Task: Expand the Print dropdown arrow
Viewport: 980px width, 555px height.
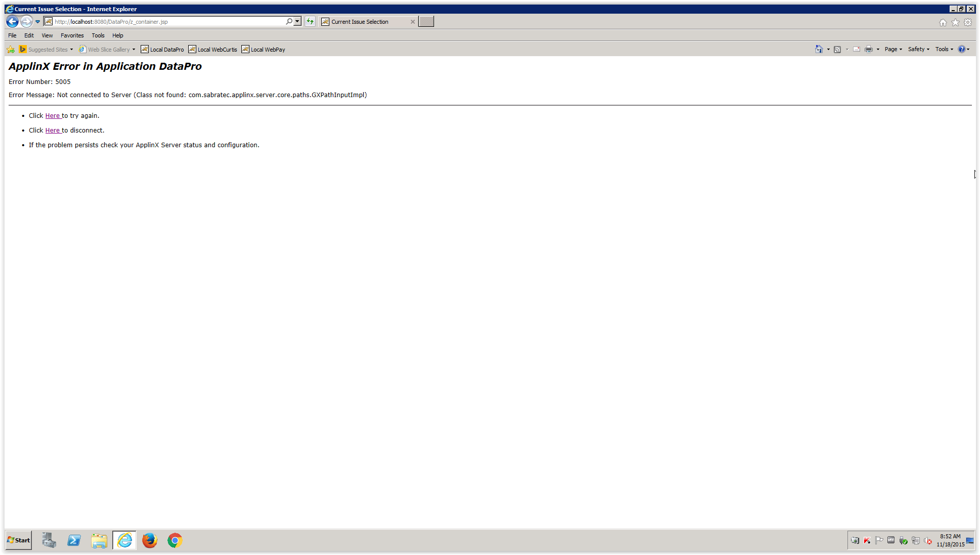Action: [878, 49]
